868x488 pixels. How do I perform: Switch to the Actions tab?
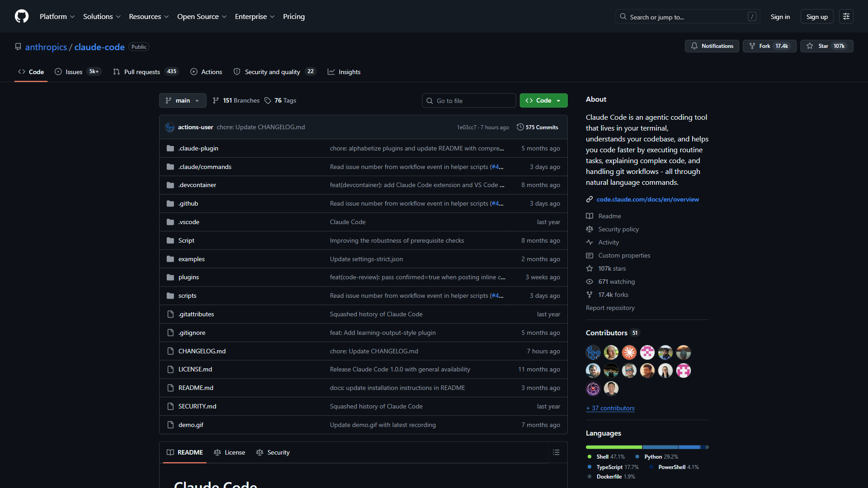(206, 72)
